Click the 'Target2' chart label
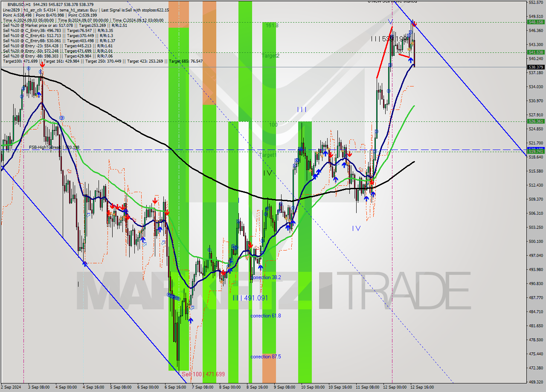The height and width of the screenshot is (392, 546). point(270,56)
